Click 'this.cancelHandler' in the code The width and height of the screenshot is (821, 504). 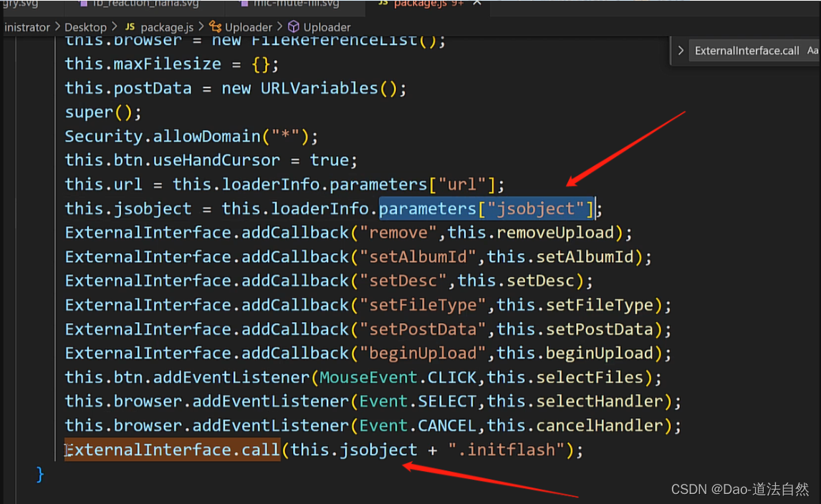pyautogui.click(x=575, y=425)
